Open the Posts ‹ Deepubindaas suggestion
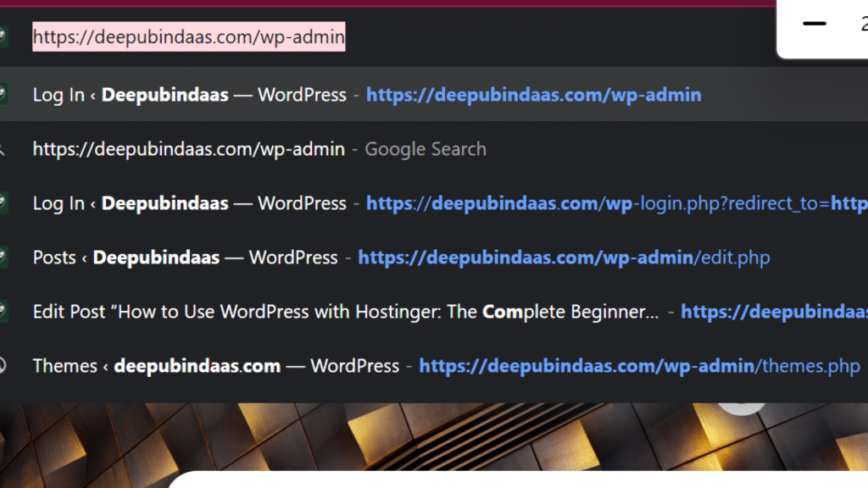Viewport: 868px width, 488px height. click(x=185, y=258)
